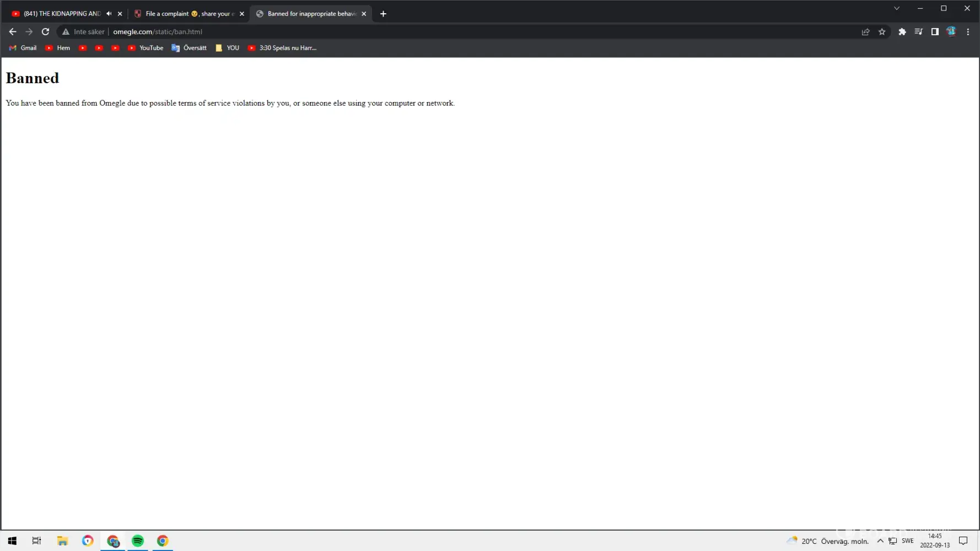Expand the tab search dropdown arrow
Viewport: 980px width, 551px height.
(x=897, y=8)
